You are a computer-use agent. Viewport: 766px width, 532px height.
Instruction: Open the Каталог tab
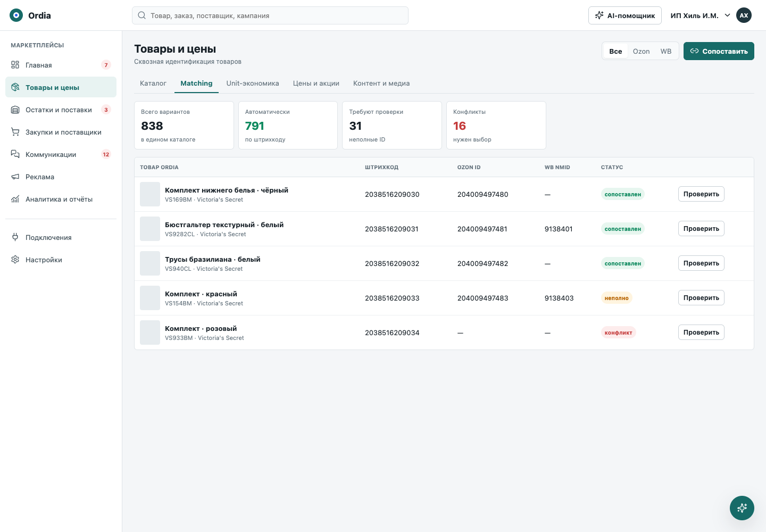153,84
